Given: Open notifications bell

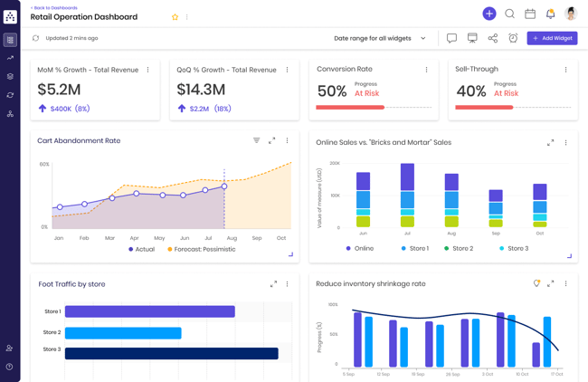Looking at the screenshot, I should click(550, 14).
